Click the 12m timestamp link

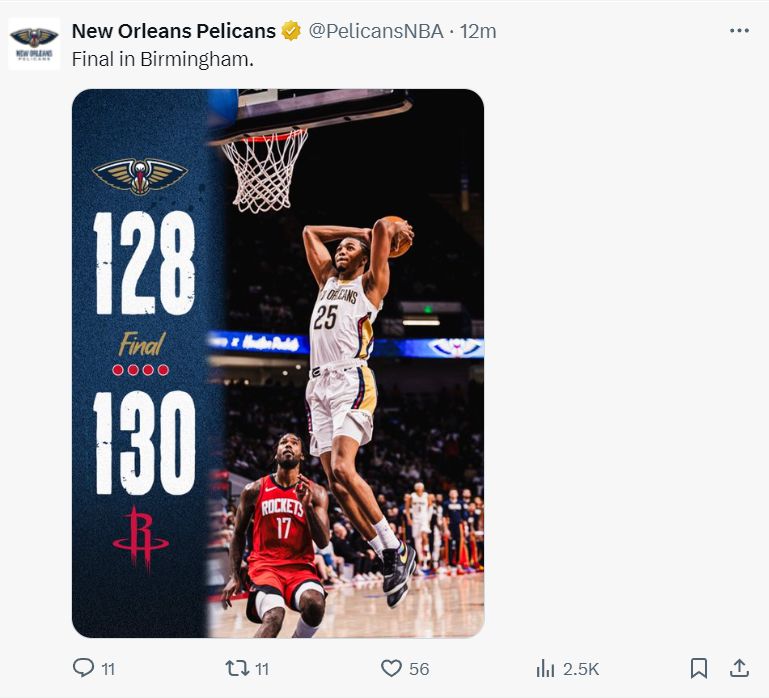478,32
